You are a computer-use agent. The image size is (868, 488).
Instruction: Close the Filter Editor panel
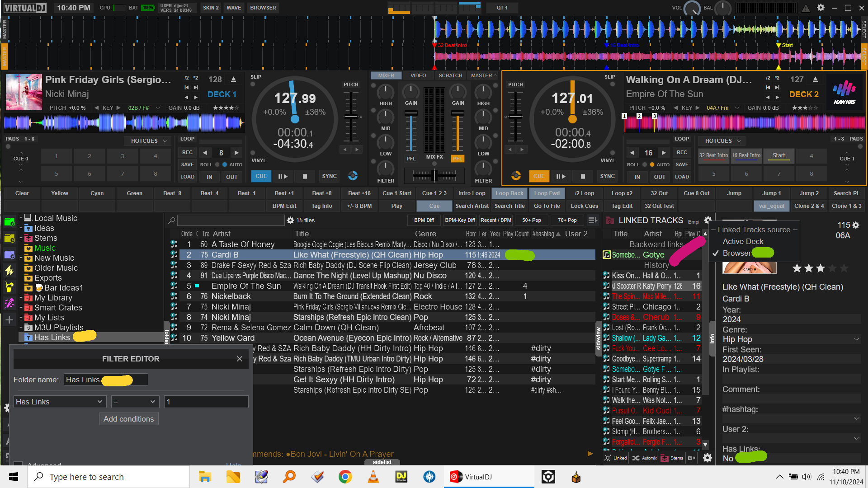pyautogui.click(x=240, y=359)
